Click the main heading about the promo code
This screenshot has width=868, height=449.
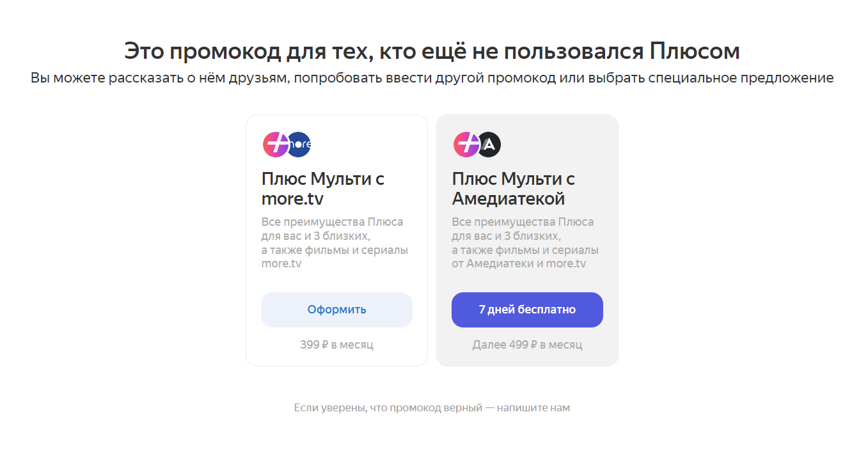pos(432,51)
